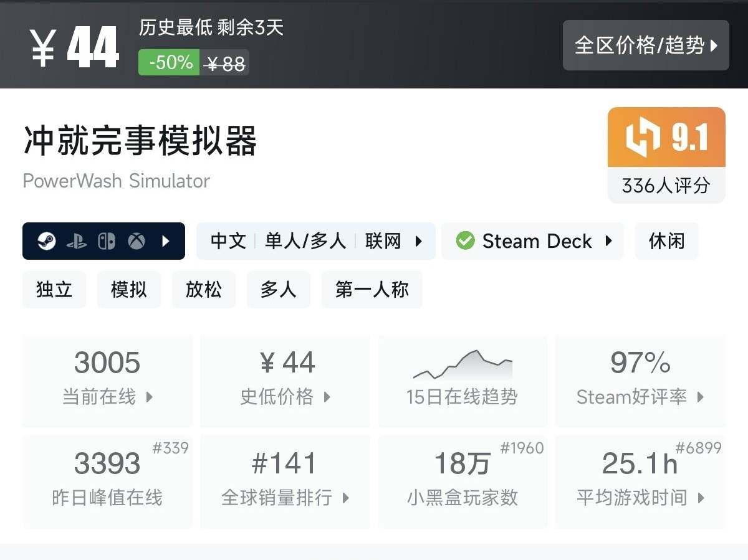Click the Nintendo Switch platform icon
Screen dimensions: 748x560
point(107,241)
